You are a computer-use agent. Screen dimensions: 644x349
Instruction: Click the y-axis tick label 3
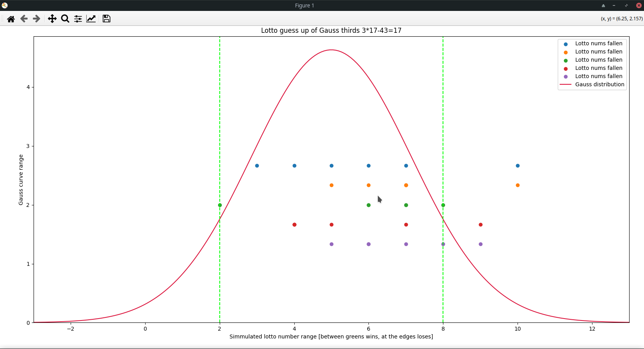pyautogui.click(x=28, y=146)
